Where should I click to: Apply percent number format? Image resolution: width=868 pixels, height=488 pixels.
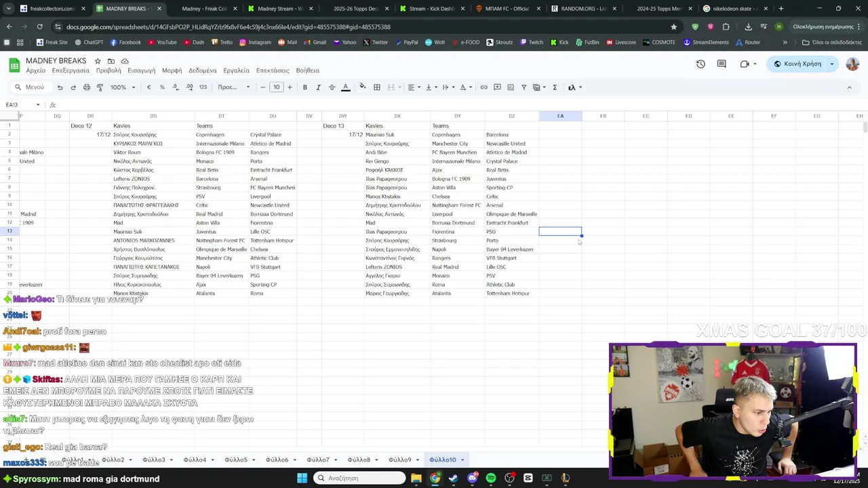click(x=162, y=87)
